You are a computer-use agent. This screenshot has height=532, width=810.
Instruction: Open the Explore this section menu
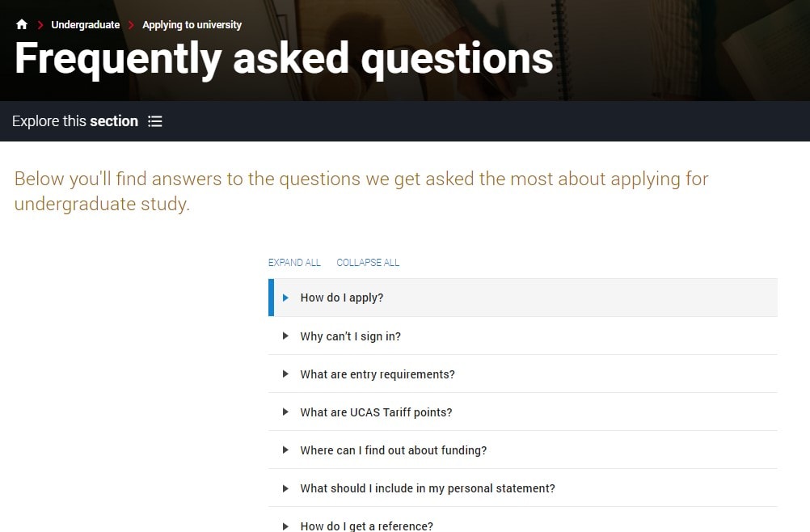[x=75, y=121]
